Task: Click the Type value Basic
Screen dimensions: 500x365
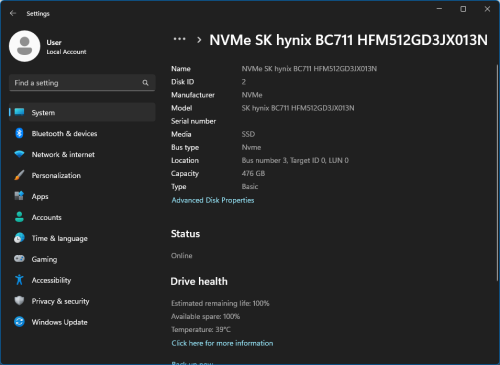Action: click(250, 186)
